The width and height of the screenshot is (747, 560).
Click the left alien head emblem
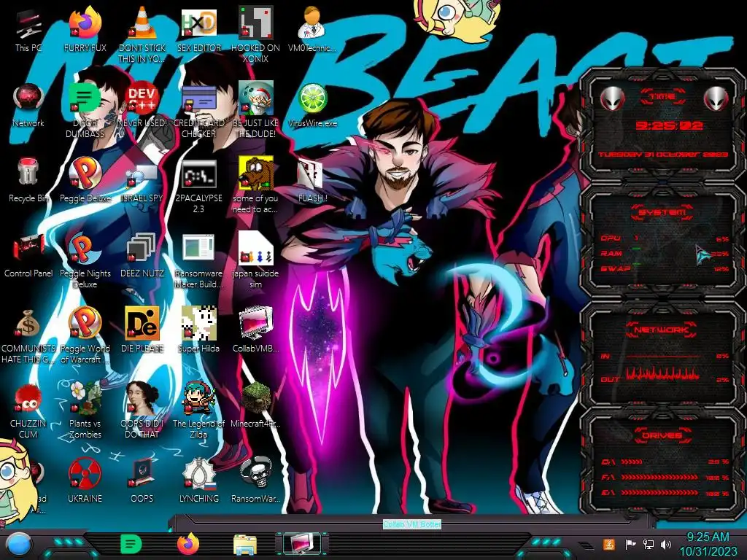pos(612,99)
